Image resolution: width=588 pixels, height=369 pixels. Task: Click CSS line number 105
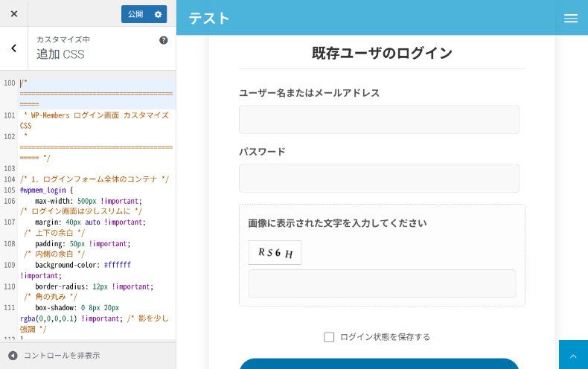pos(10,190)
